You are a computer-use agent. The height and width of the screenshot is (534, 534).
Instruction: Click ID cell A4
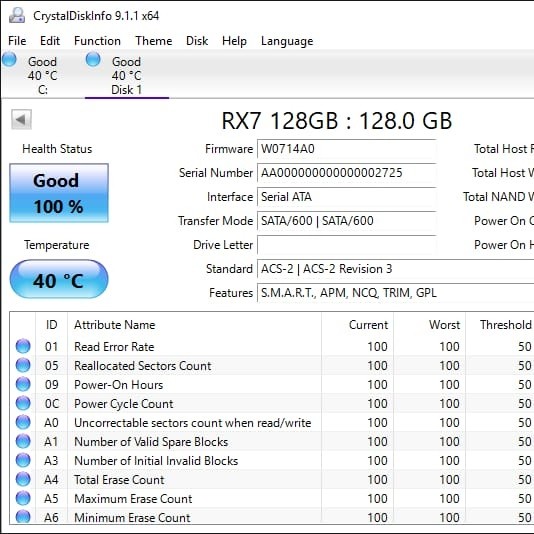[x=51, y=480]
